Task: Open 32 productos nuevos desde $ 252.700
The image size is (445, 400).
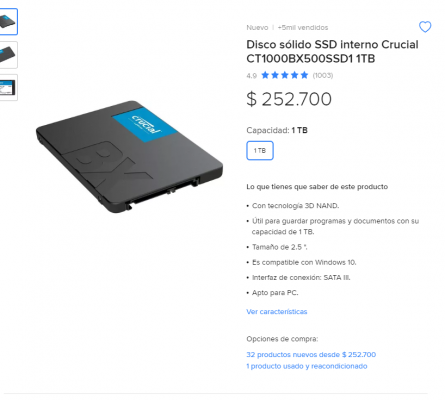Action: pos(311,354)
